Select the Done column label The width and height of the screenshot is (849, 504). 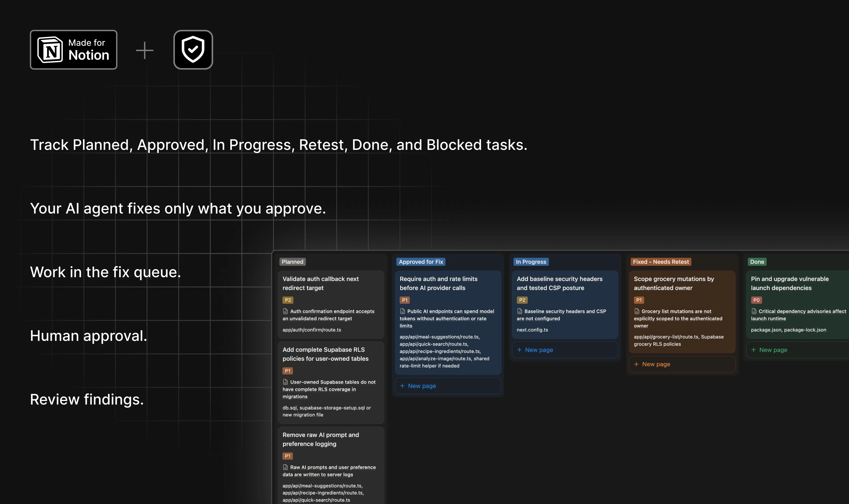coord(757,262)
